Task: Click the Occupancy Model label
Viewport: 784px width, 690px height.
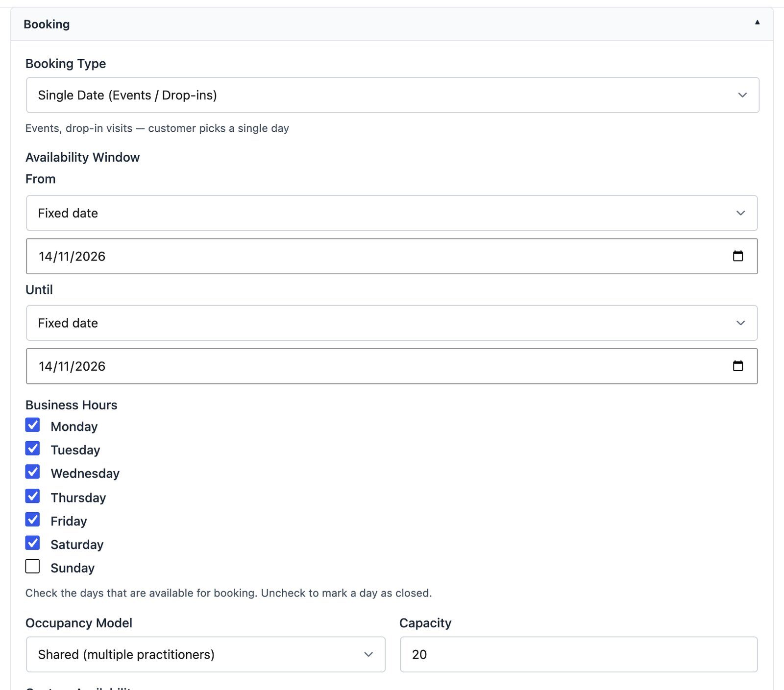Action: 79,623
